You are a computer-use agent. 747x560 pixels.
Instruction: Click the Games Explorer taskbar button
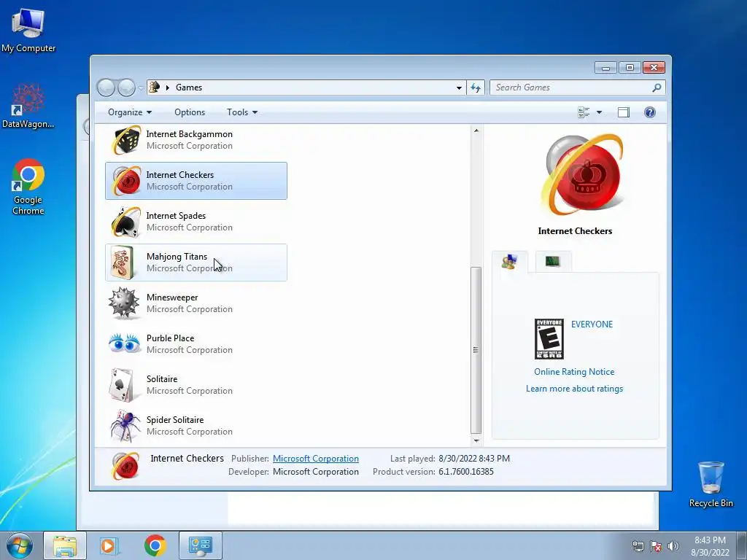point(201,545)
